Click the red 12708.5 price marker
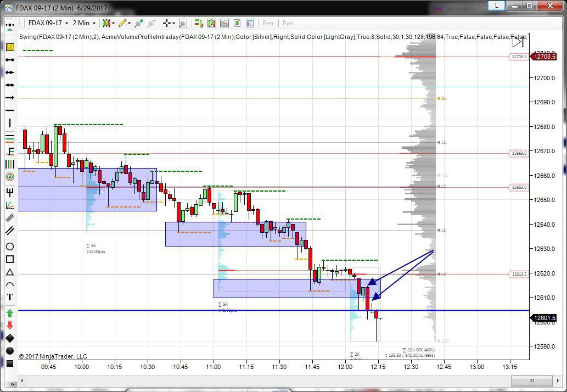Screen dimensions: 567x392 pos(543,57)
